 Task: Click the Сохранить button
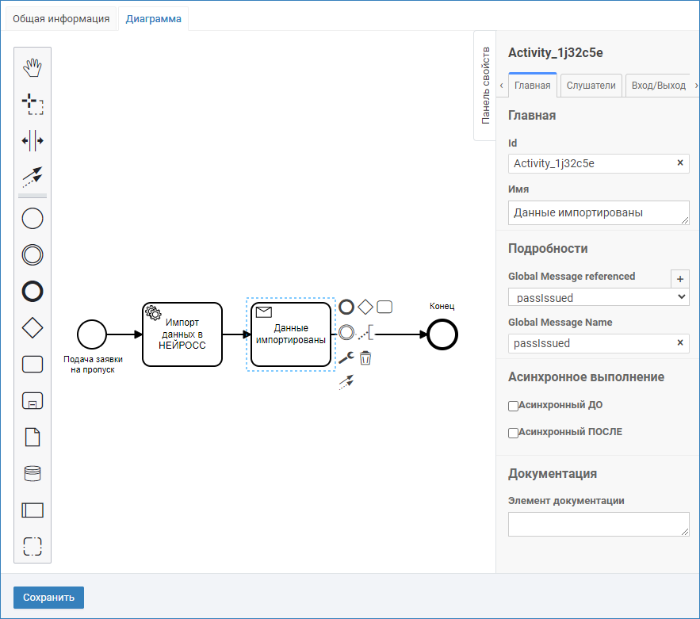49,597
